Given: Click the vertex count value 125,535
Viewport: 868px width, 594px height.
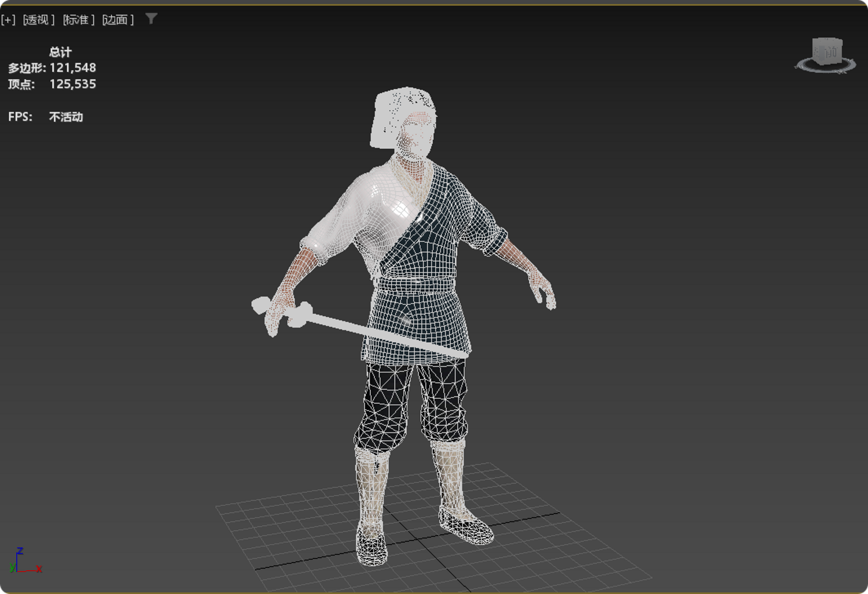Looking at the screenshot, I should point(73,85).
